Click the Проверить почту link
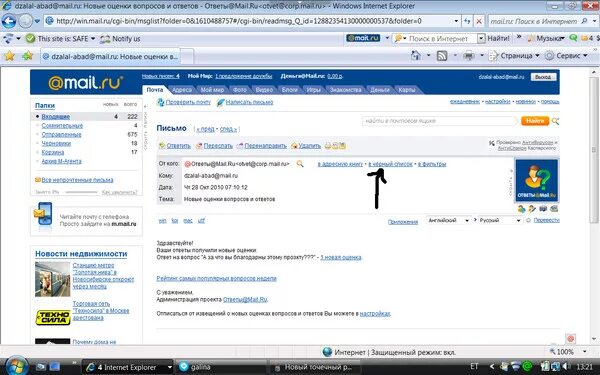The height and width of the screenshot is (375, 600). pos(188,102)
